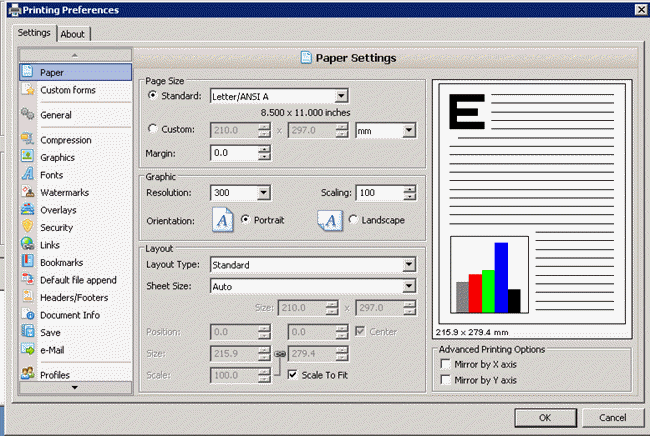Click the Headers/Footers icon
Image resolution: width=650 pixels, height=436 pixels.
click(x=27, y=296)
